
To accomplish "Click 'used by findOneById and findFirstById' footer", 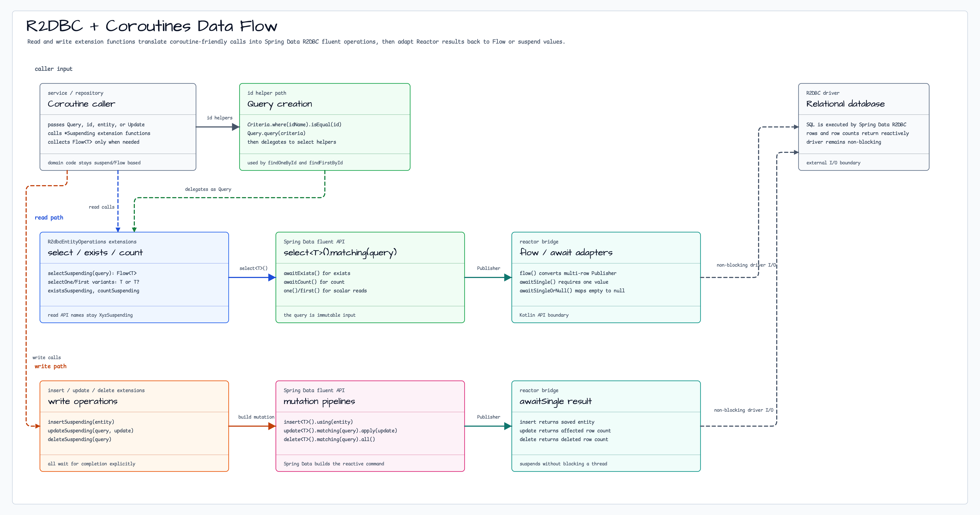I will click(295, 163).
